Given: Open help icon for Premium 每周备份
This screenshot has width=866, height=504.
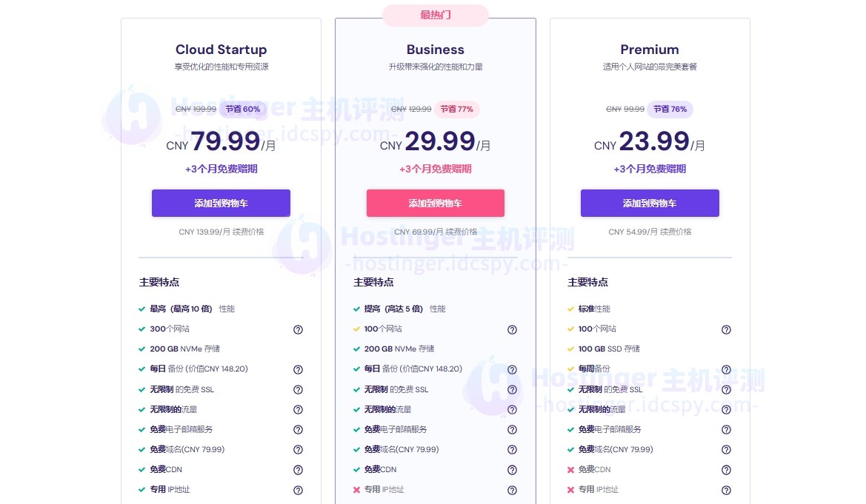Looking at the screenshot, I should (x=726, y=369).
